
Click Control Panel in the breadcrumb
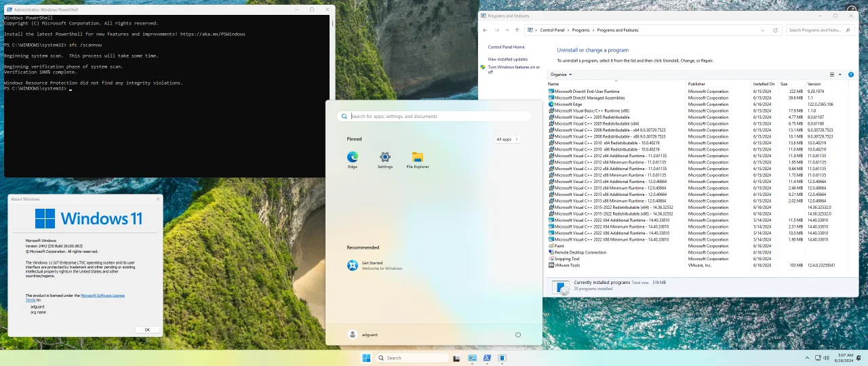click(x=552, y=30)
